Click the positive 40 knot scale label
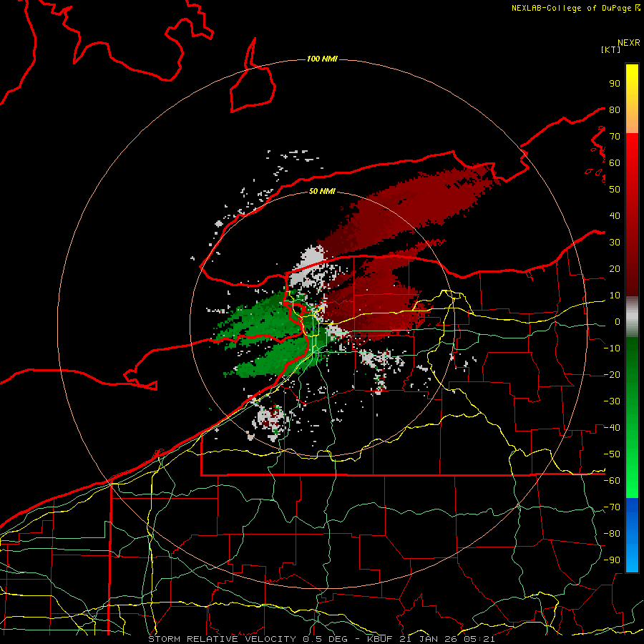 pos(615,216)
